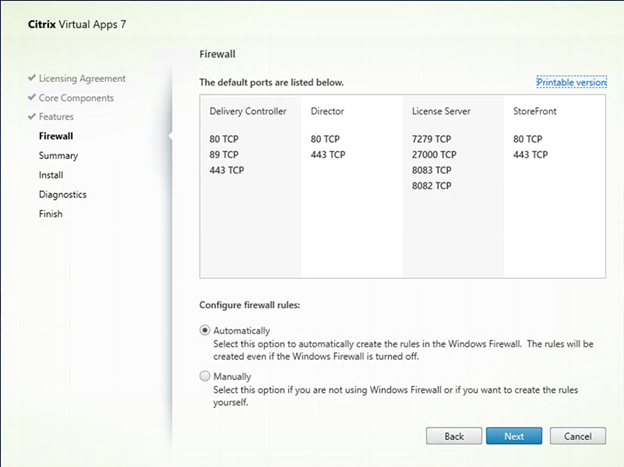Select the Summary step in sidebar
The image size is (624, 467).
(x=58, y=156)
